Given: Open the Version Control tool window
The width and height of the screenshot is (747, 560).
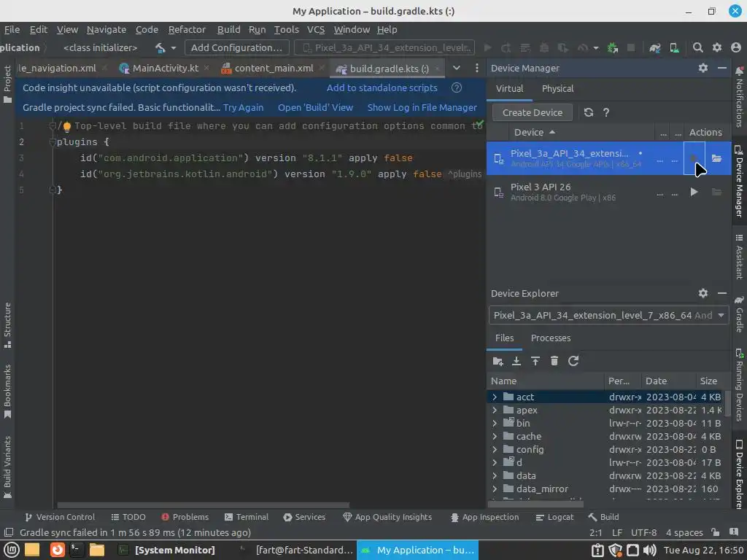Looking at the screenshot, I should point(60,517).
